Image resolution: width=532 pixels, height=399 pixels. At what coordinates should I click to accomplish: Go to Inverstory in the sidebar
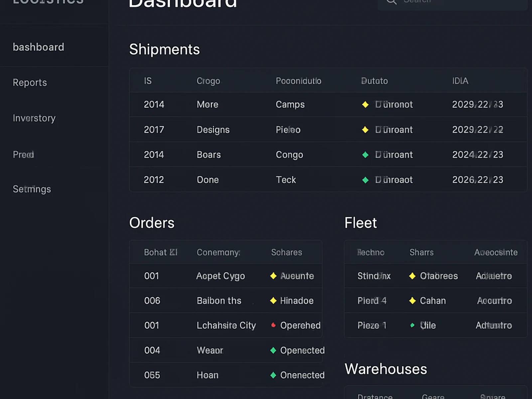point(34,118)
